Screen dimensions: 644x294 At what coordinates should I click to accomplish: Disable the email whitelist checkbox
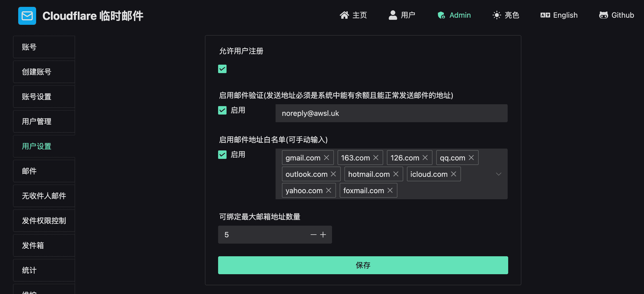222,155
